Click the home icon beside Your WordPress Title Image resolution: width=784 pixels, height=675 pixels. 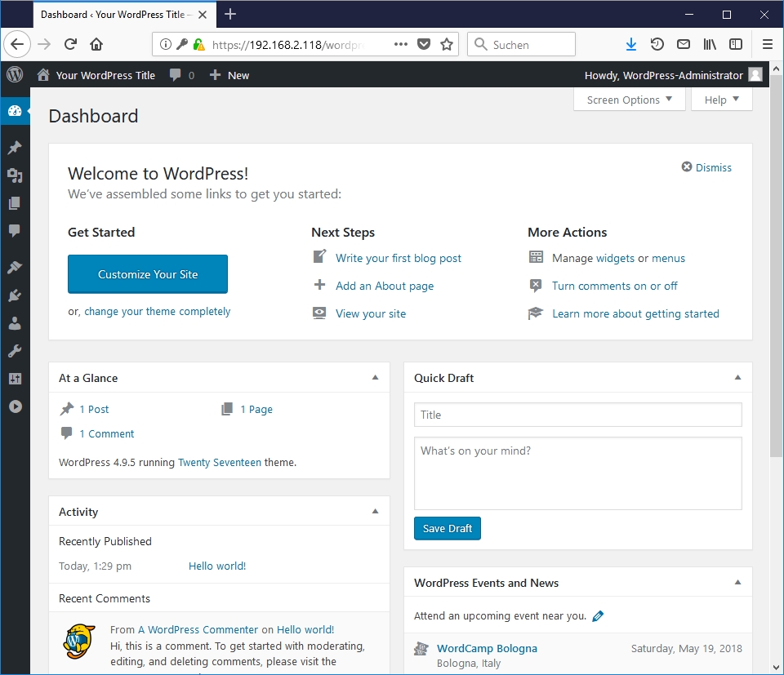point(43,75)
